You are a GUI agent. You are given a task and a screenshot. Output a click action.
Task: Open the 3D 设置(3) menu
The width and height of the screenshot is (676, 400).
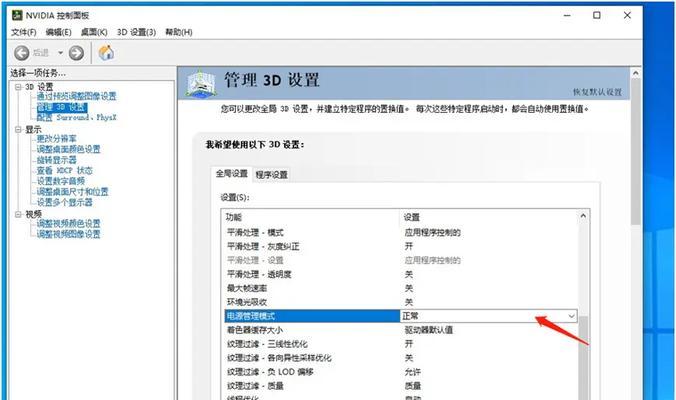(x=136, y=32)
